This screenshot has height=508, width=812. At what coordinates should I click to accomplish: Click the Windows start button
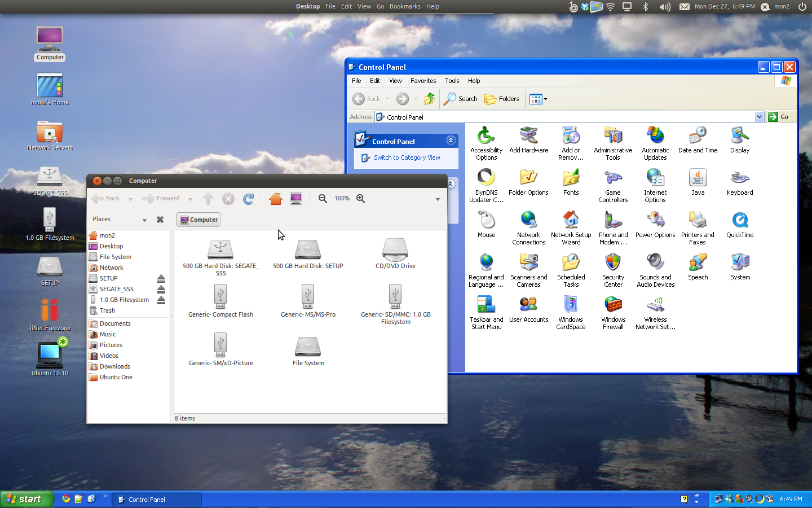26,499
